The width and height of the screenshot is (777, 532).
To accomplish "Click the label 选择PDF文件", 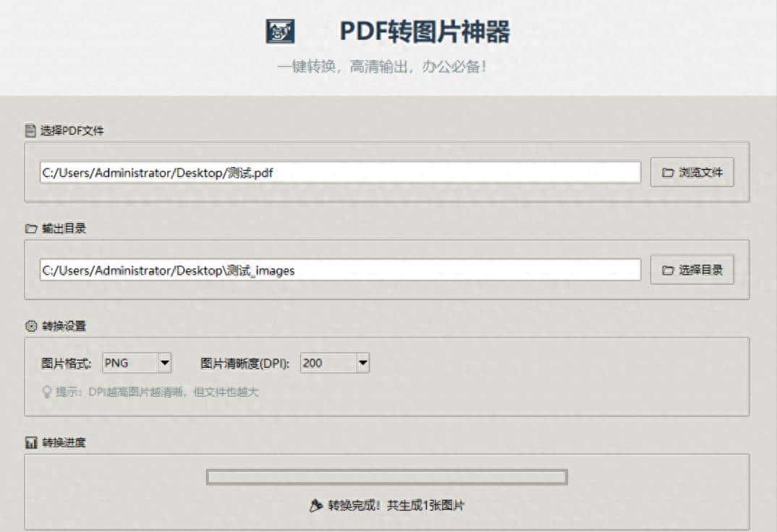I will click(72, 131).
